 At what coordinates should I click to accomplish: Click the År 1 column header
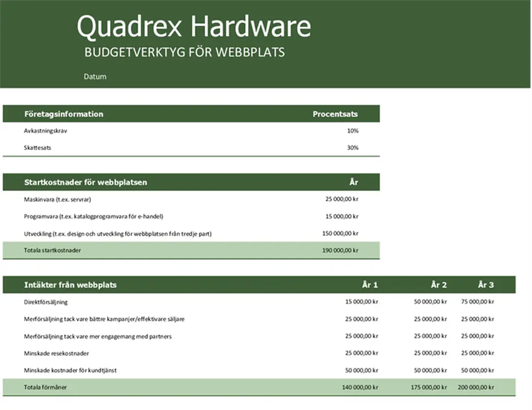point(370,285)
